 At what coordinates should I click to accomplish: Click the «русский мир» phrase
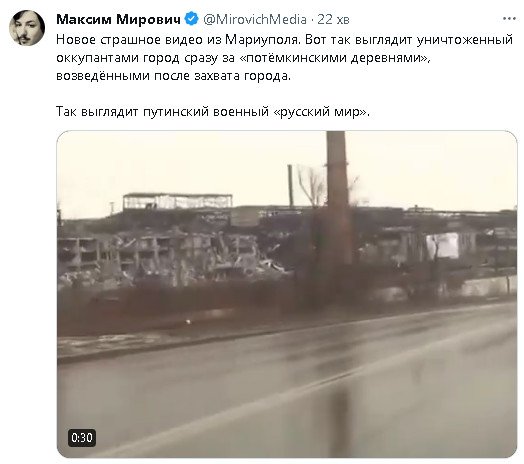tap(321, 112)
